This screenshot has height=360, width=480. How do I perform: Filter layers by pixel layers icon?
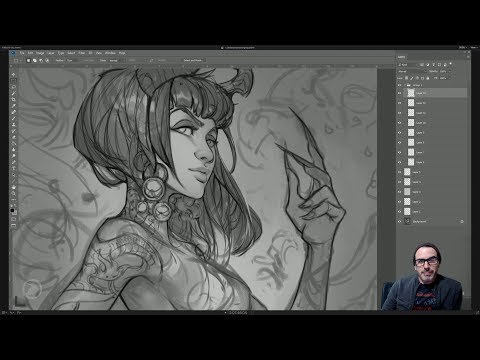pyautogui.click(x=422, y=65)
